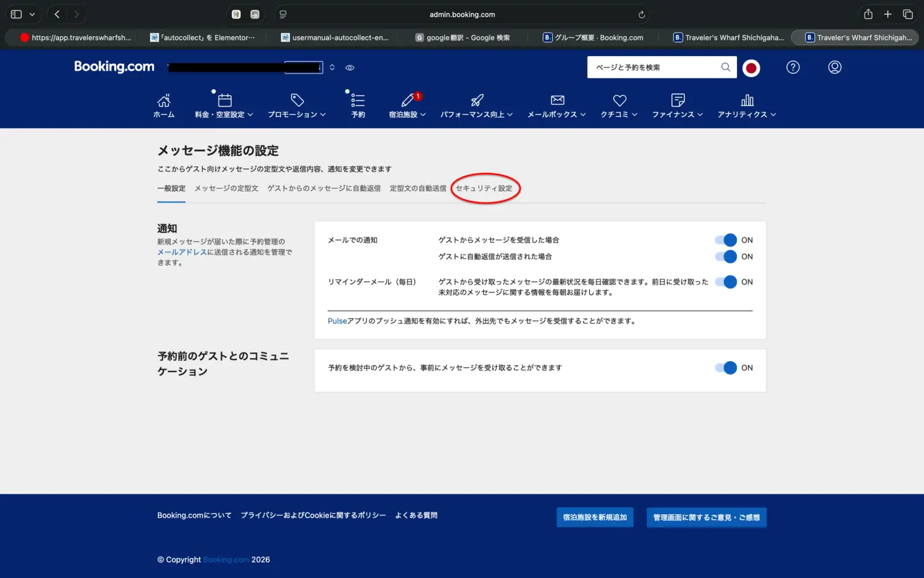Image resolution: width=924 pixels, height=578 pixels.
Task: Click the ページと予約を検索 search field
Action: [x=653, y=67]
